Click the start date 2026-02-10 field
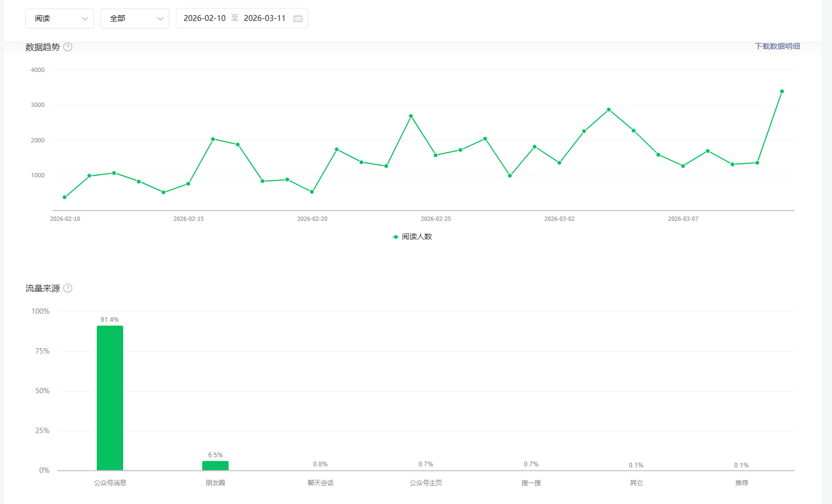The width and height of the screenshot is (832, 504). 204,18
